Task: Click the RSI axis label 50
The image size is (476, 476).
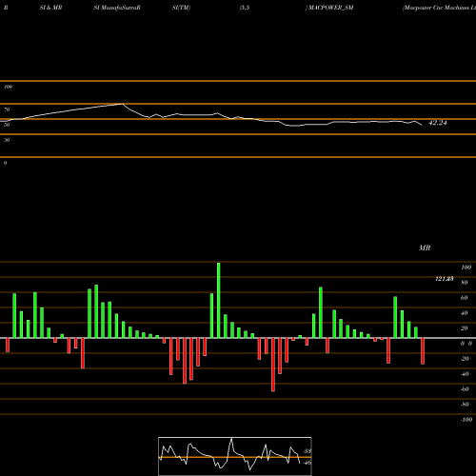Action: (x=7, y=125)
